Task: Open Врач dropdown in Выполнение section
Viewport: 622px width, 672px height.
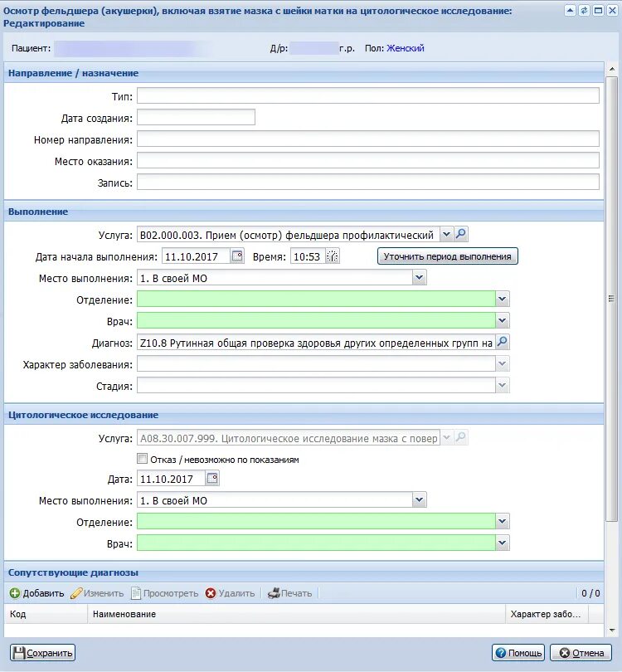Action: click(x=502, y=320)
